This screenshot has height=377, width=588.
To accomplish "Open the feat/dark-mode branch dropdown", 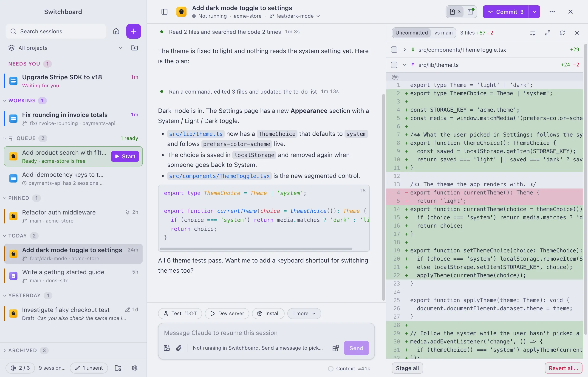I will pyautogui.click(x=295, y=16).
